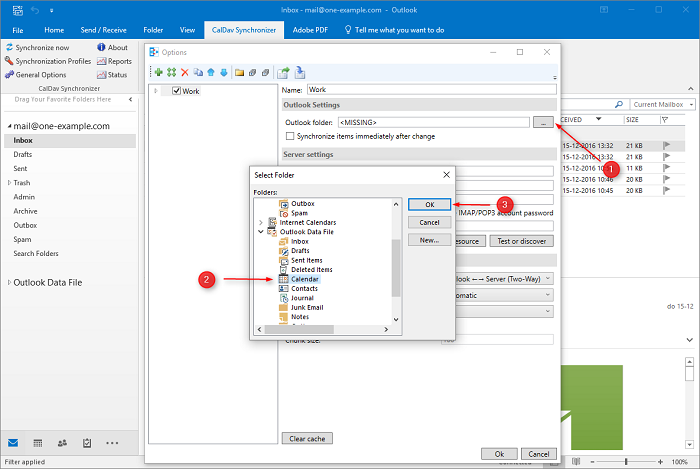Switch to Calendar view in navigation bar

pyautogui.click(x=38, y=442)
